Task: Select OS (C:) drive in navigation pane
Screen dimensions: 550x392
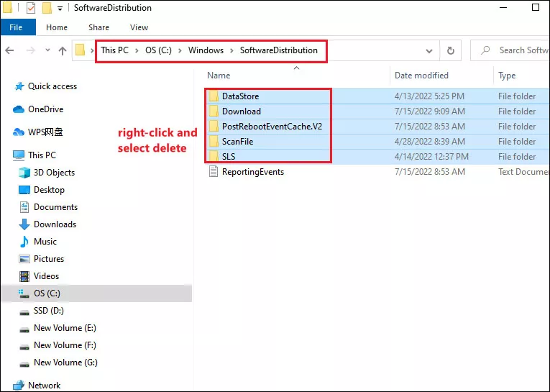Action: pos(97,293)
